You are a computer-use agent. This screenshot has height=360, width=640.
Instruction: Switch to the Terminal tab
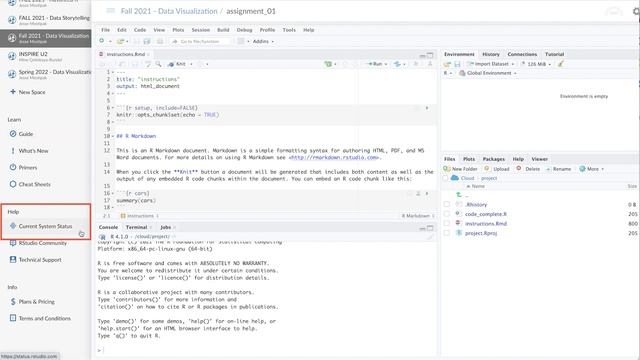(x=136, y=227)
